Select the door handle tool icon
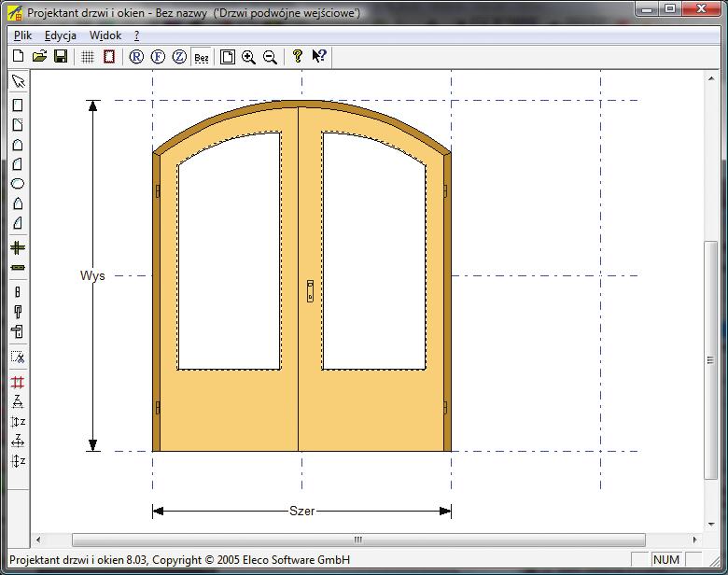Screen dimensions: 728x575 (18, 312)
